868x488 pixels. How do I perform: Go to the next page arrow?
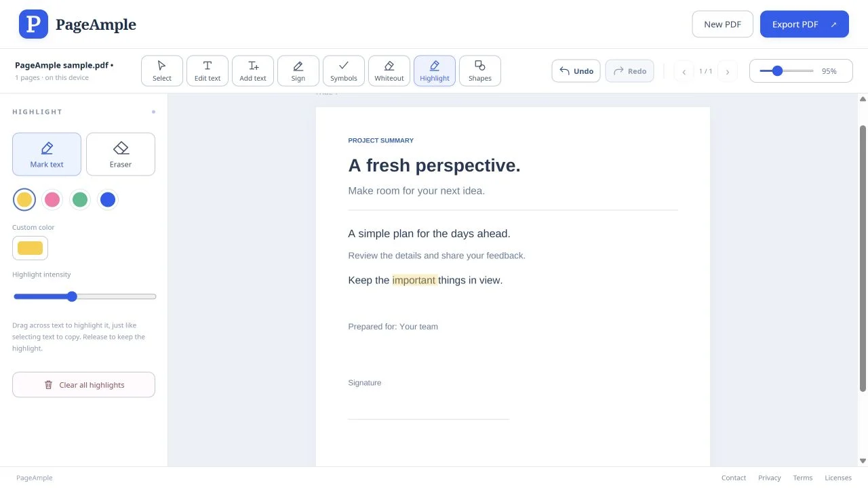728,71
